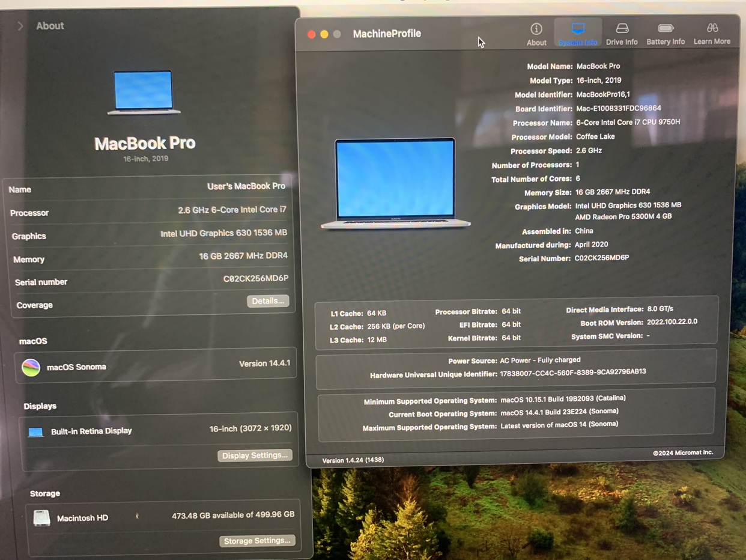
Task: Click the Minimum Supported Operating System value
Action: pyautogui.click(x=563, y=399)
